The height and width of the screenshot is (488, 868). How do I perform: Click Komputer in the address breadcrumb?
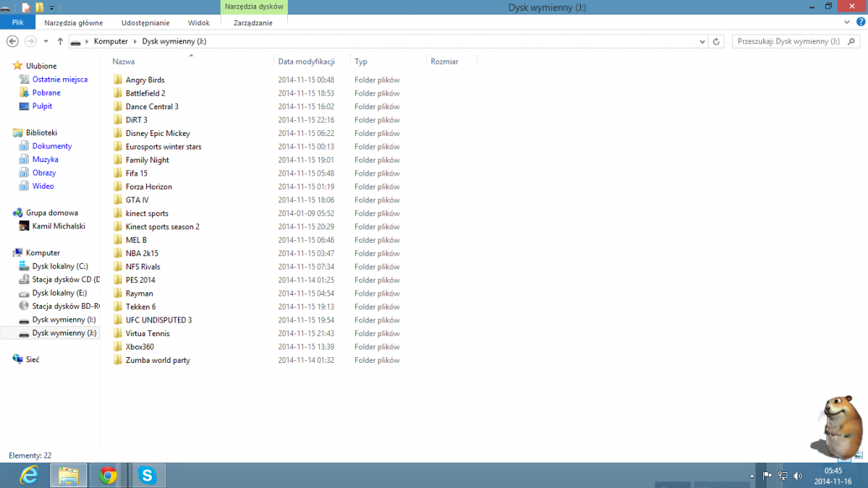111,41
